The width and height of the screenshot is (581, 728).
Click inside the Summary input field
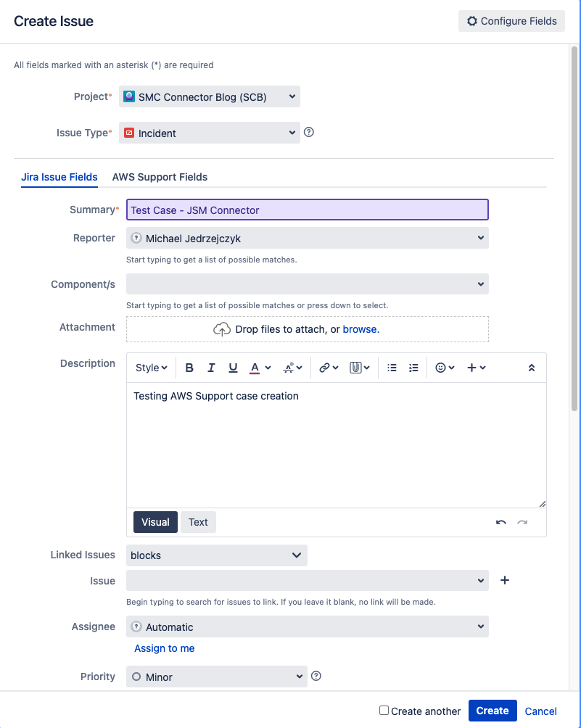307,209
